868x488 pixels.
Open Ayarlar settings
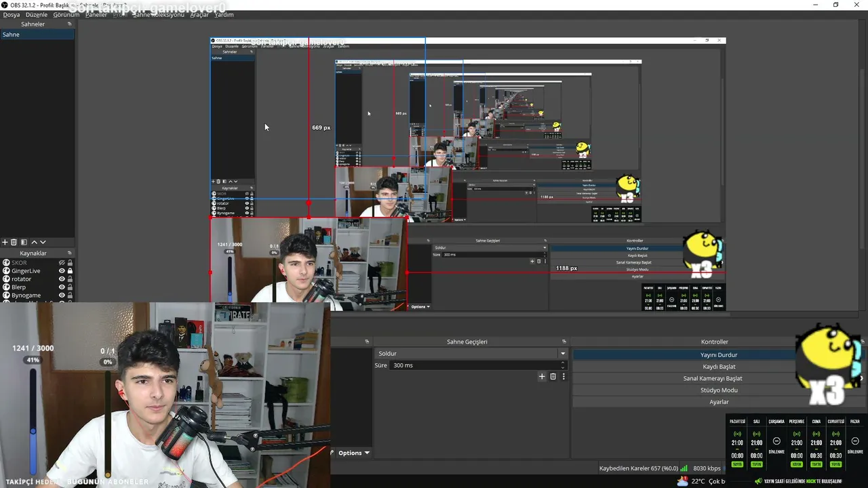tap(719, 402)
